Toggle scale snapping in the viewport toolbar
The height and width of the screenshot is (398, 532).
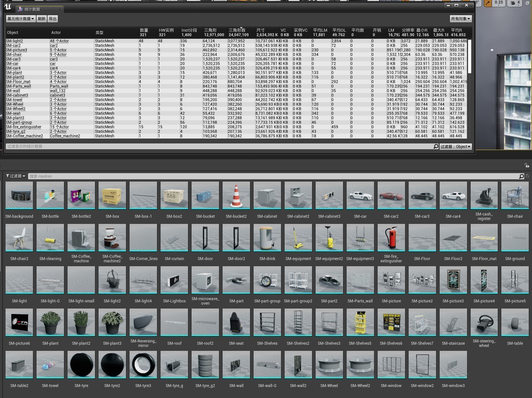(x=487, y=3)
